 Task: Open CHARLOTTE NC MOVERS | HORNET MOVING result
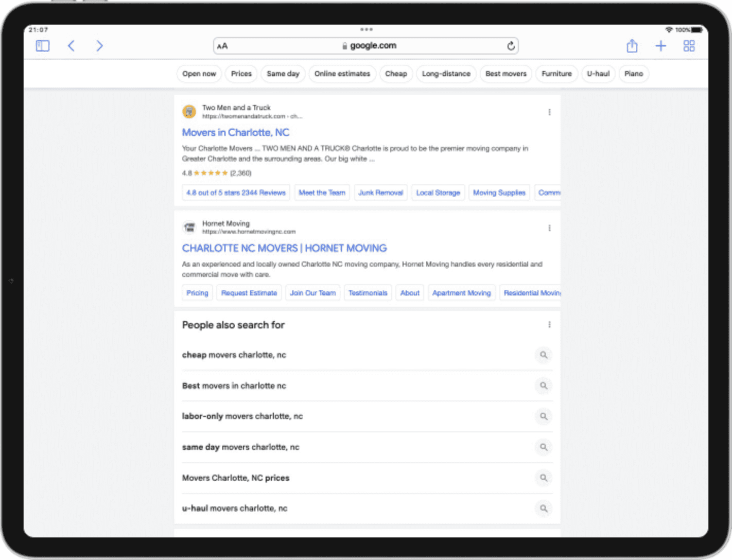click(x=285, y=248)
